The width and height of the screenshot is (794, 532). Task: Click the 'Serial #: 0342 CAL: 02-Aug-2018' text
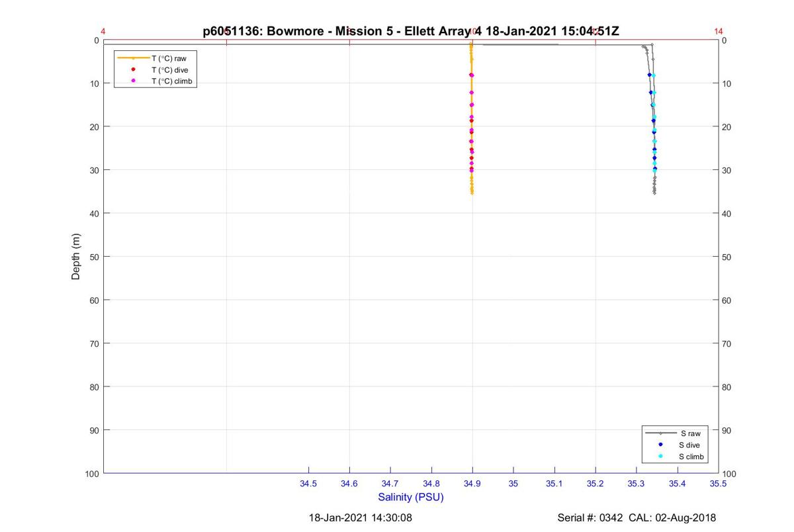click(x=637, y=517)
